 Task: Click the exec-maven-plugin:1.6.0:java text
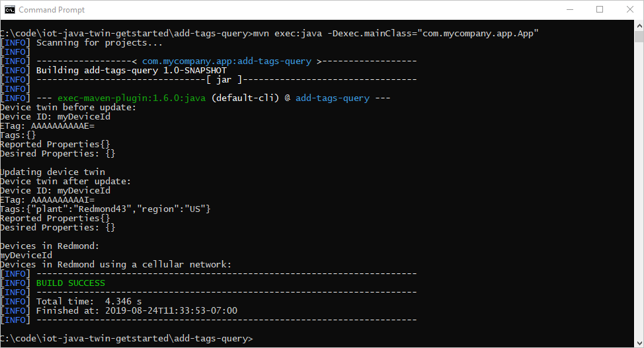tap(132, 98)
